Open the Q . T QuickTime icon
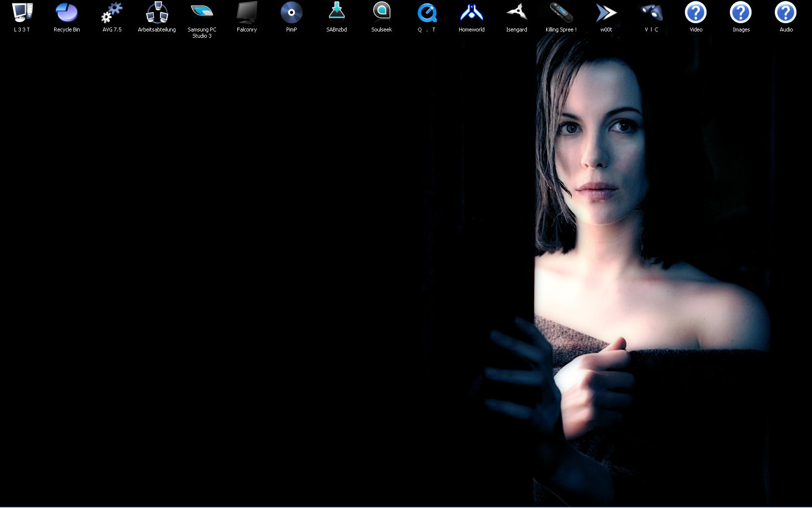This screenshot has height=508, width=812. [427, 13]
